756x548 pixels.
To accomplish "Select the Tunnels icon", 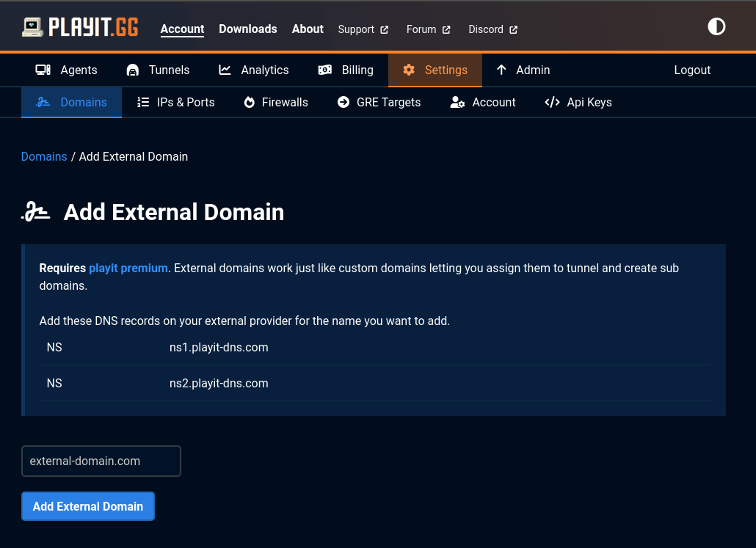I will (x=132, y=70).
